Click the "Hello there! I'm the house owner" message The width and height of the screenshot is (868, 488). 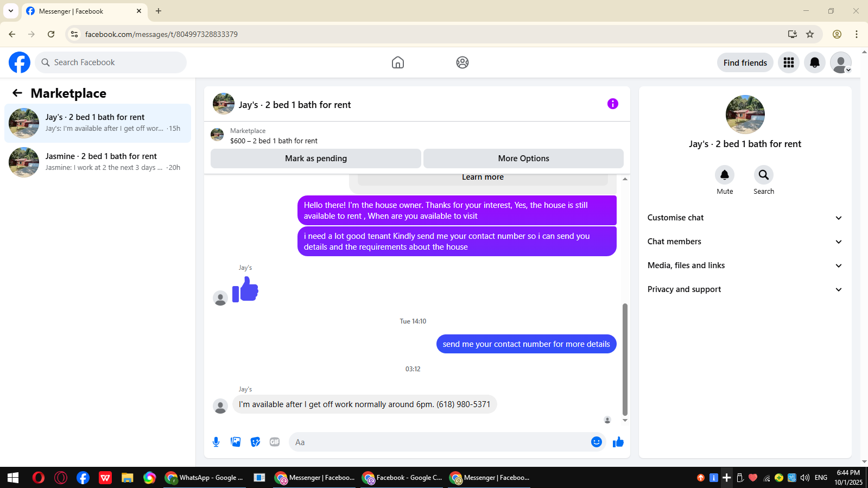[x=457, y=211]
